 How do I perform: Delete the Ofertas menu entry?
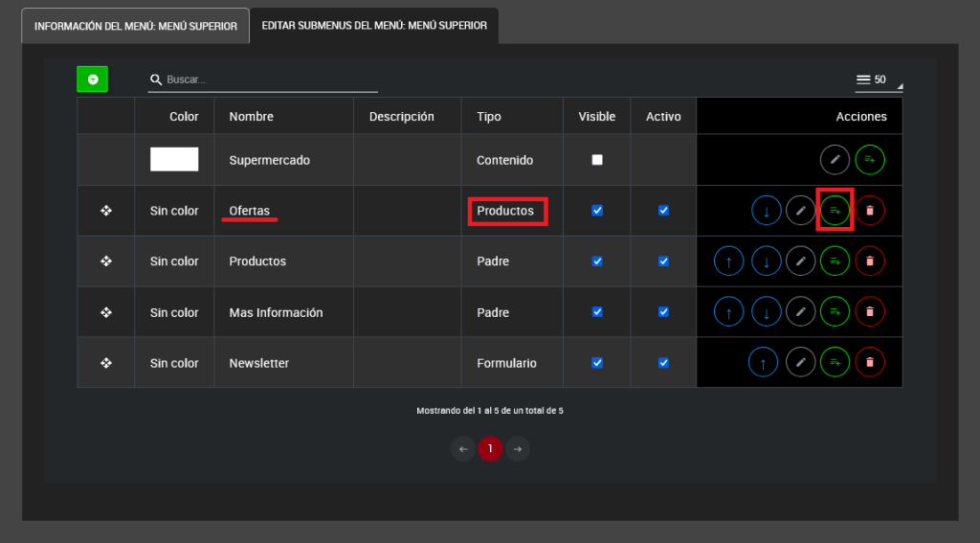coord(870,211)
